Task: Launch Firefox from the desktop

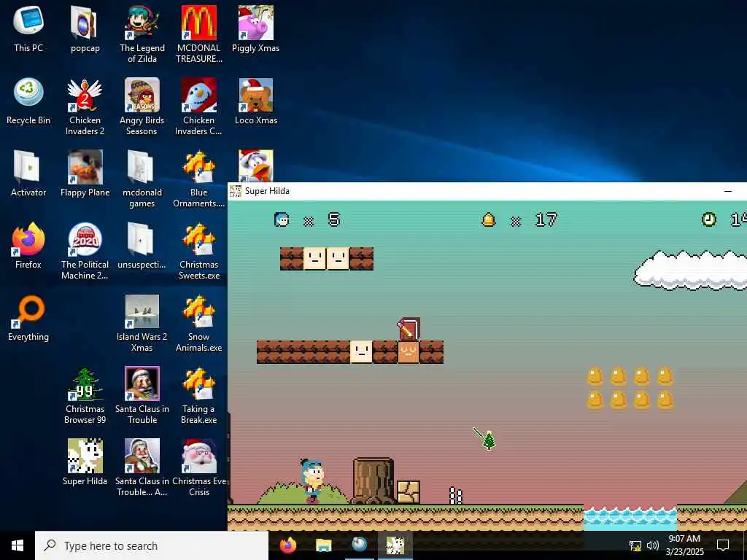Action: [28, 246]
